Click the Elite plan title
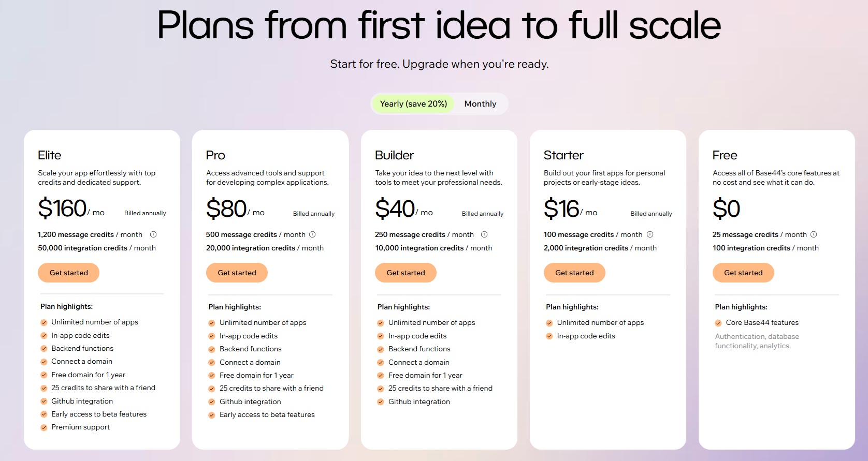The width and height of the screenshot is (868, 461). [50, 155]
